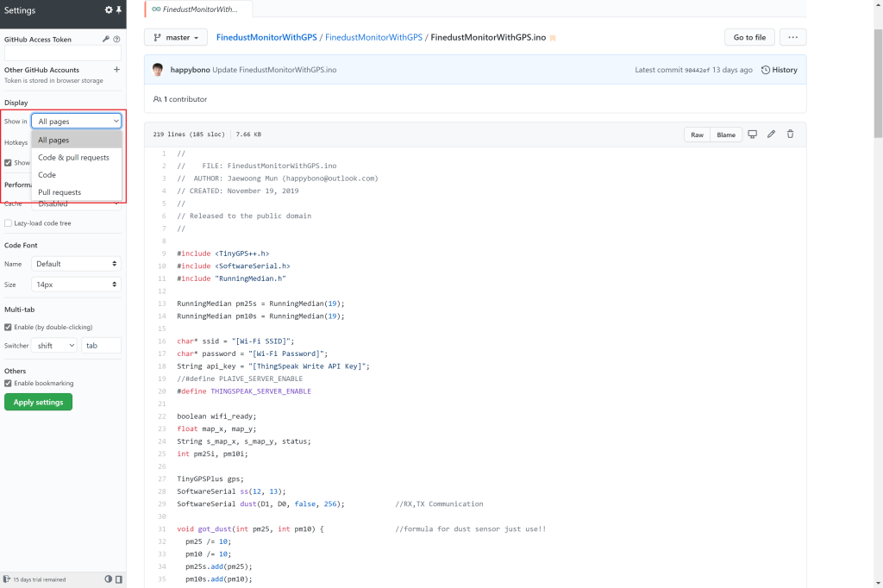
Task: Click the Switcher tab key input field
Action: click(x=102, y=345)
